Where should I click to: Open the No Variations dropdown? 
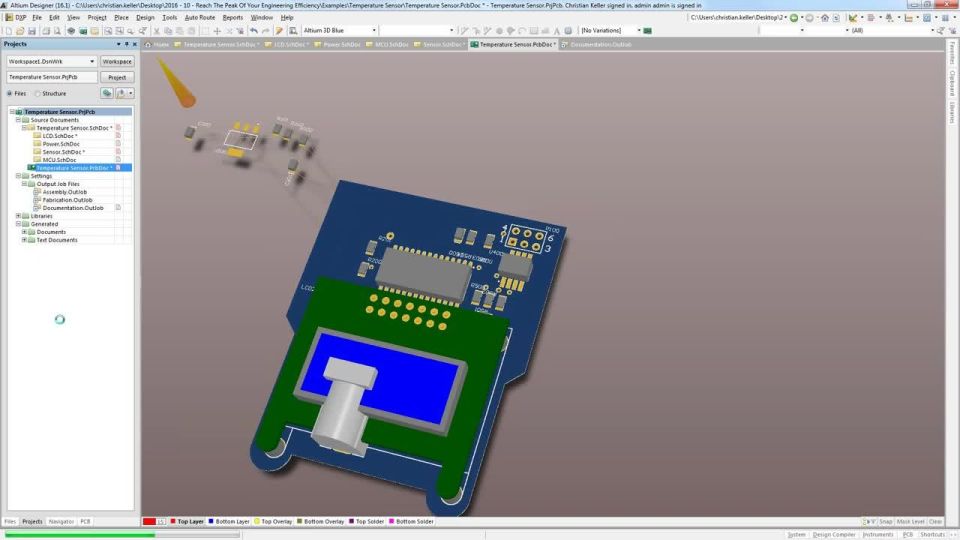pos(639,31)
